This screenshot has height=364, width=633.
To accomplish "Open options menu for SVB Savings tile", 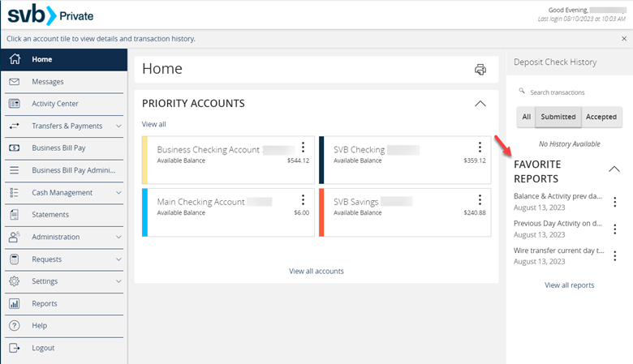I will (x=480, y=199).
